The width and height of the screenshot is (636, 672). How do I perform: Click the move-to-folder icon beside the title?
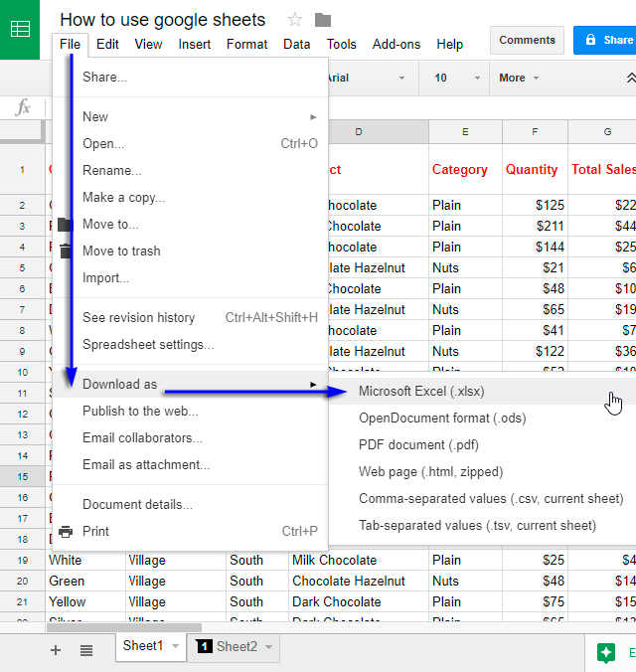pyautogui.click(x=323, y=20)
